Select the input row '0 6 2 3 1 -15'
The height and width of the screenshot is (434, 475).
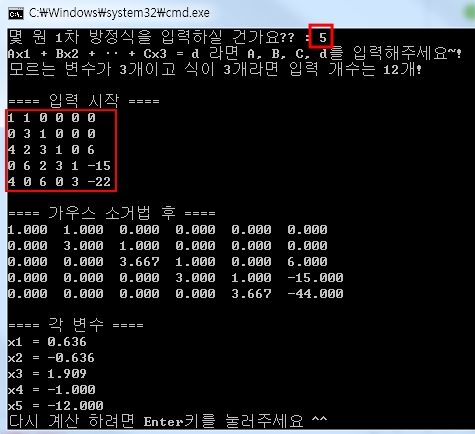coord(59,166)
